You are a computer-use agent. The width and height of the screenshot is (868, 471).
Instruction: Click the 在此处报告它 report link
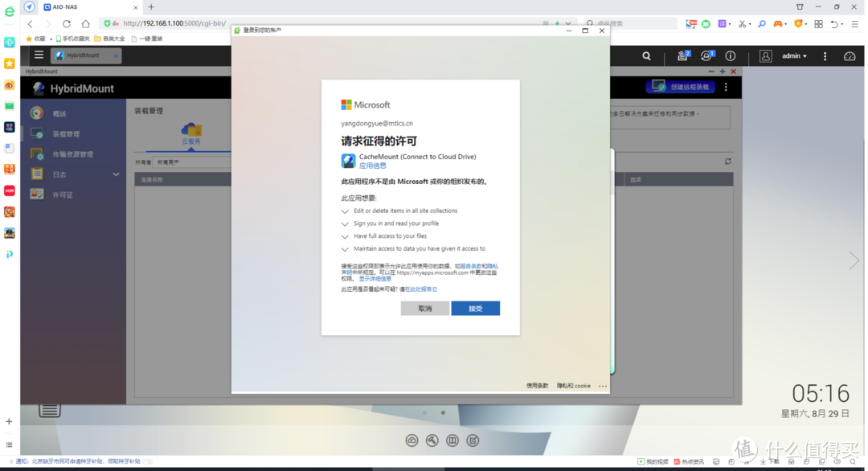coord(420,289)
